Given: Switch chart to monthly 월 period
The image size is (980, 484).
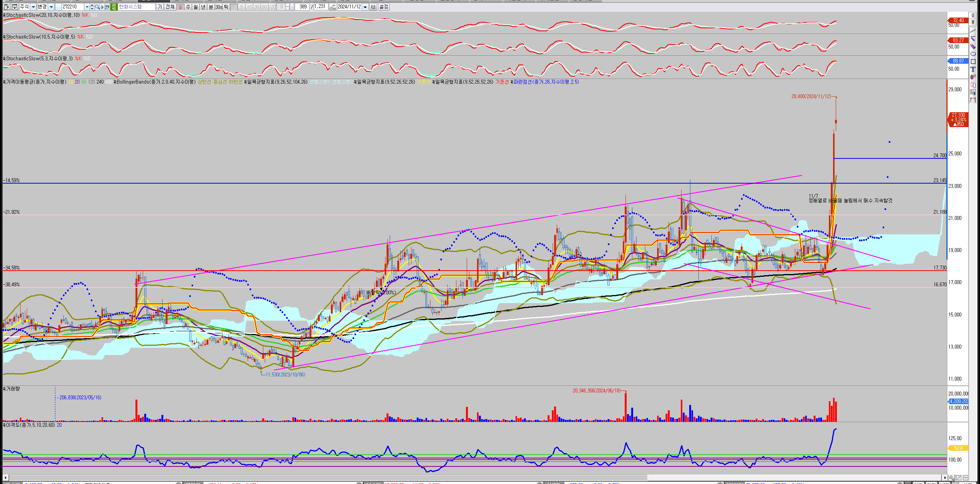Looking at the screenshot, I should pos(195,7).
